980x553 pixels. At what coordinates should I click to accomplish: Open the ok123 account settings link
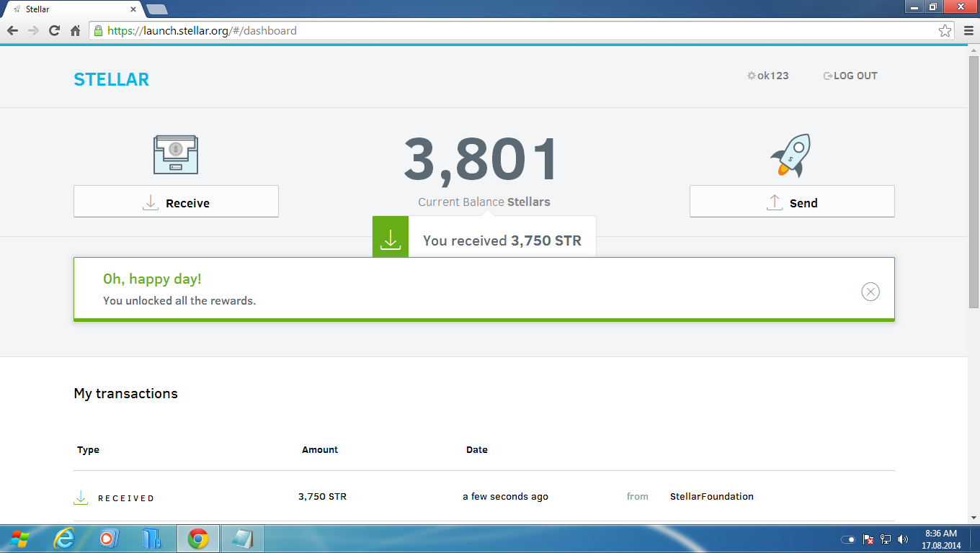(768, 76)
